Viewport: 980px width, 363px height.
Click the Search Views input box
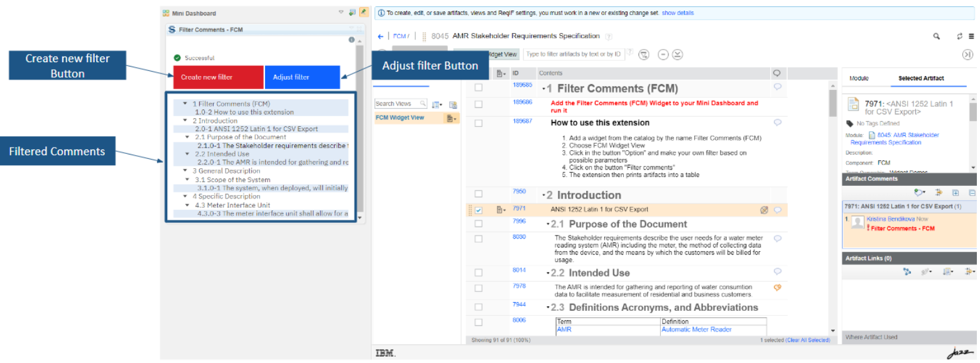pyautogui.click(x=401, y=104)
